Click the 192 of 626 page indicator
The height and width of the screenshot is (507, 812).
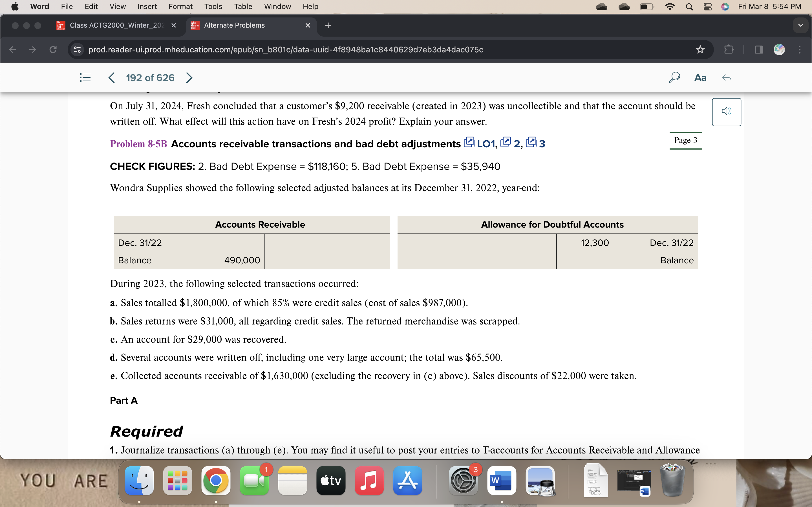coord(150,77)
